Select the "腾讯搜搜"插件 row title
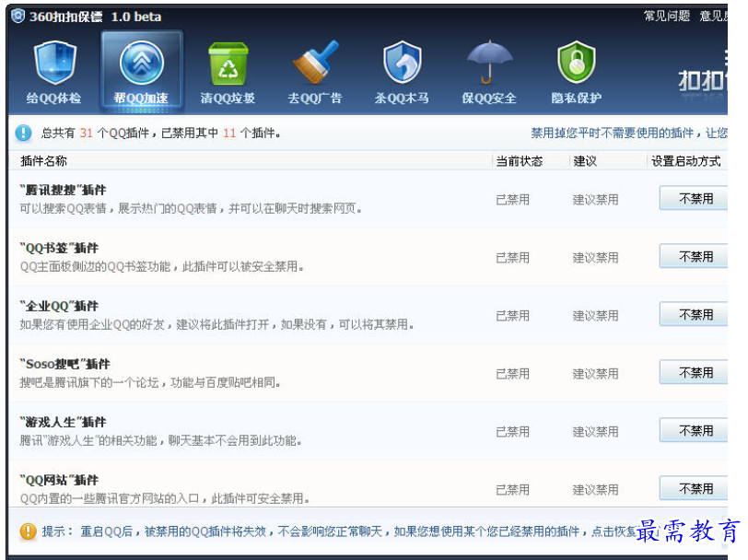 pyautogui.click(x=63, y=190)
